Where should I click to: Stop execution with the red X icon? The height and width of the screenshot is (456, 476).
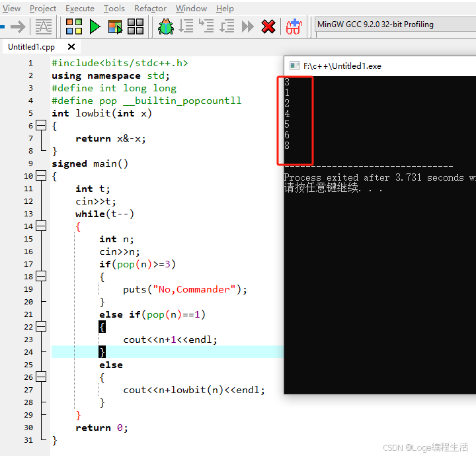(268, 26)
